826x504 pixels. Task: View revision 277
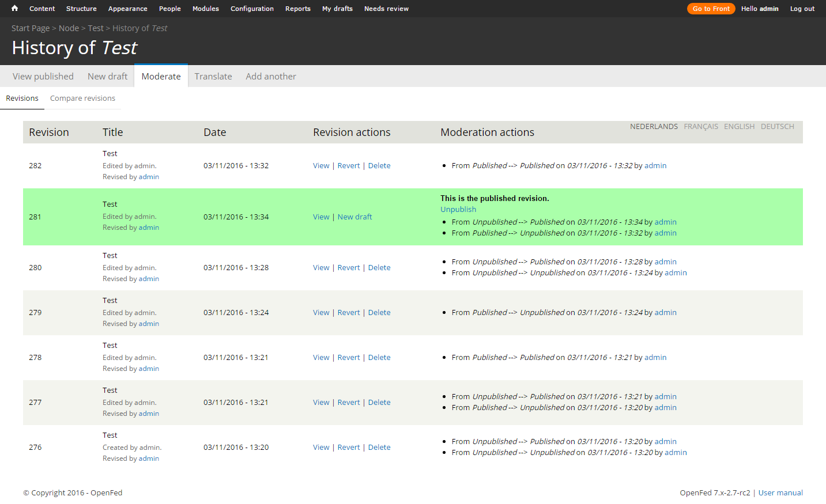[x=321, y=403]
